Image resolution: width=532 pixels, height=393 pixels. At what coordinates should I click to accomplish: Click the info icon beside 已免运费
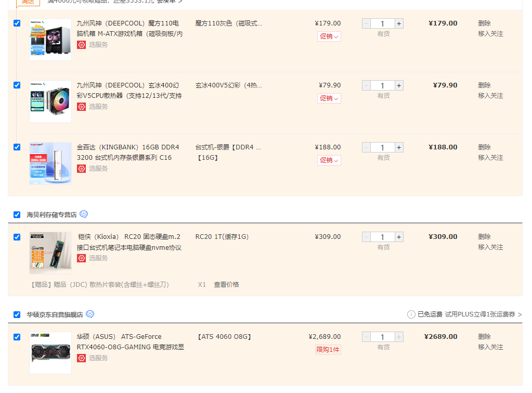coord(411,314)
